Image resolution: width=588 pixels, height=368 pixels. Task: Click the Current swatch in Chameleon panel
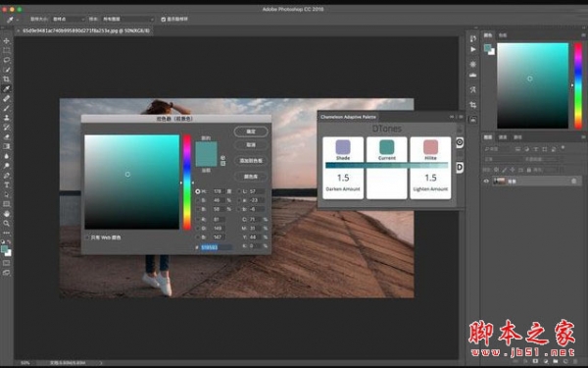(387, 147)
